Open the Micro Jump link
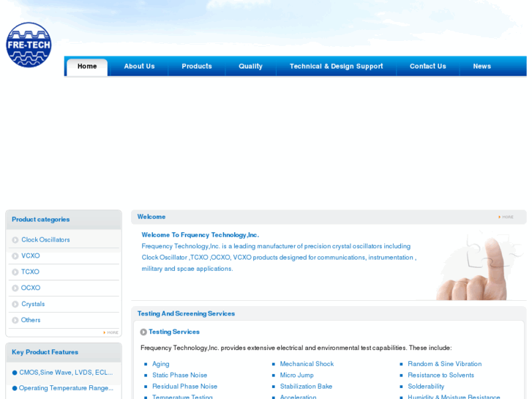 coord(297,375)
